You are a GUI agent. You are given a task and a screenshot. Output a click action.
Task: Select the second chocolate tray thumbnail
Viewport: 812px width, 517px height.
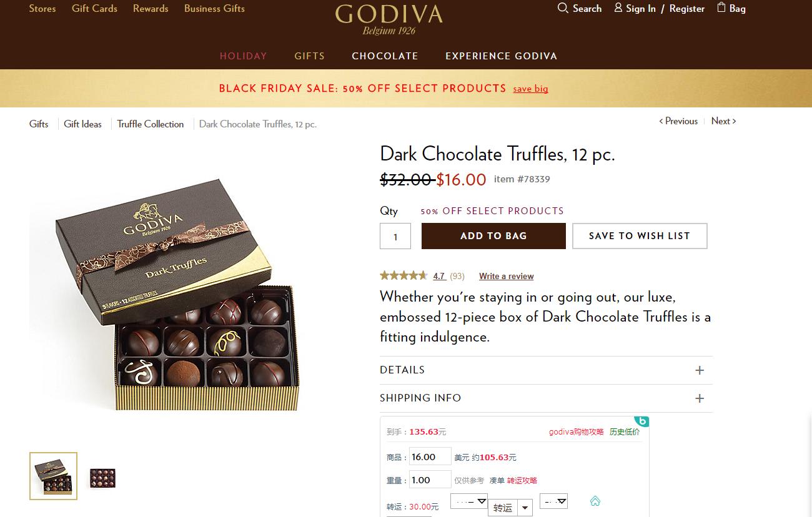click(102, 478)
